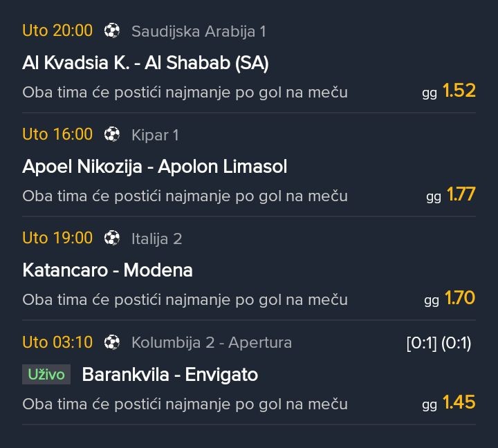
Task: Click the bet description under Katancaro - Modena
Action: (185, 300)
